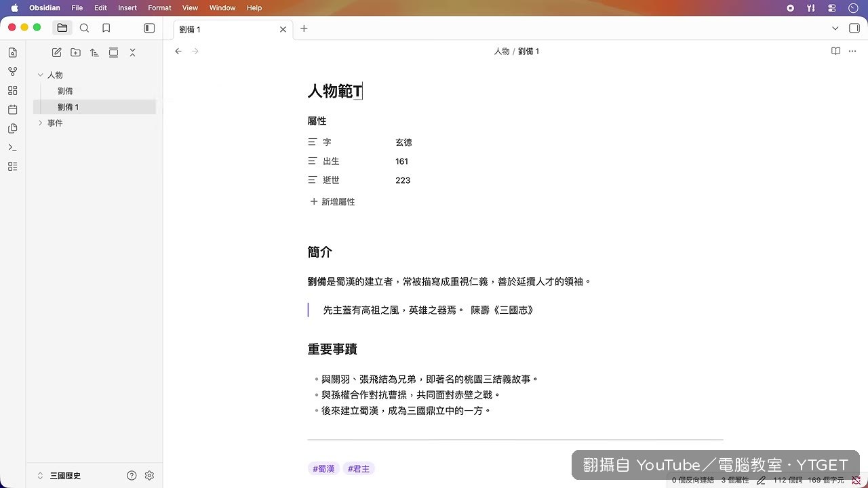Viewport: 868px width, 488px height.
Task: Open today's daily note calendar icon
Action: coord(12,109)
